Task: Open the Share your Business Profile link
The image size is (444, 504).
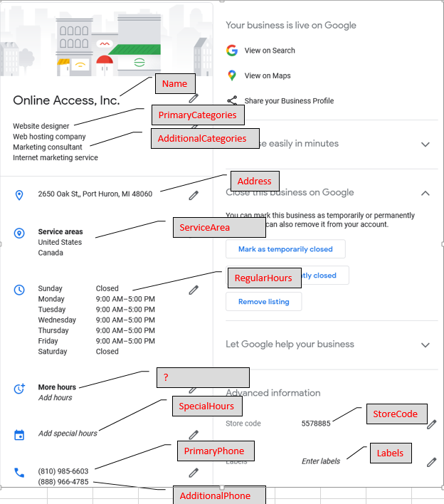Action: pyautogui.click(x=289, y=101)
